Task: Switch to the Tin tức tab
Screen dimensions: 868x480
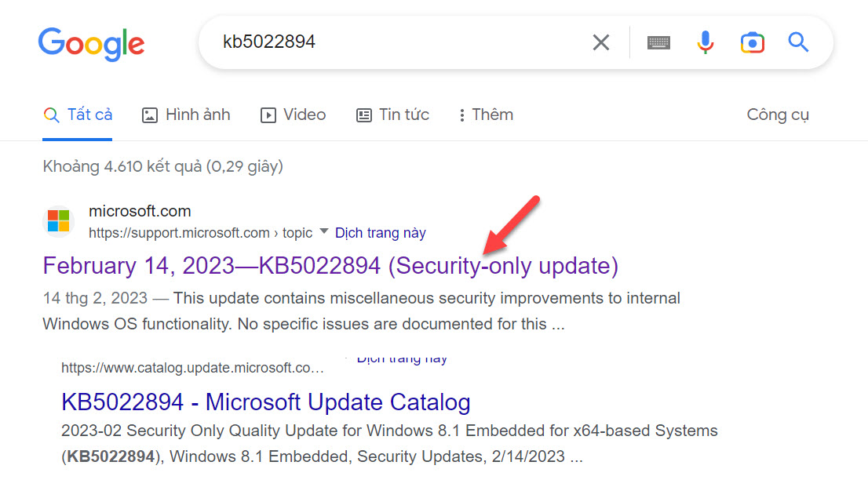Action: coord(392,115)
